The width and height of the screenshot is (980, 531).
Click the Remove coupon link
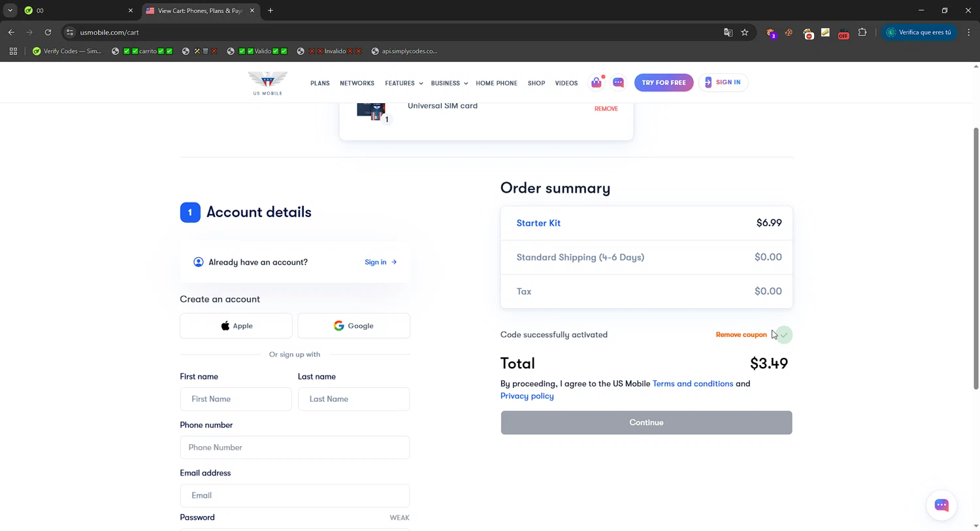[x=741, y=335]
